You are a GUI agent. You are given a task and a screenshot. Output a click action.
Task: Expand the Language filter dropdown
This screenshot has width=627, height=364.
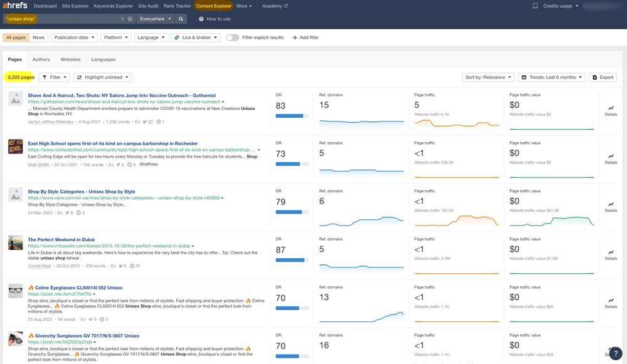pos(152,37)
